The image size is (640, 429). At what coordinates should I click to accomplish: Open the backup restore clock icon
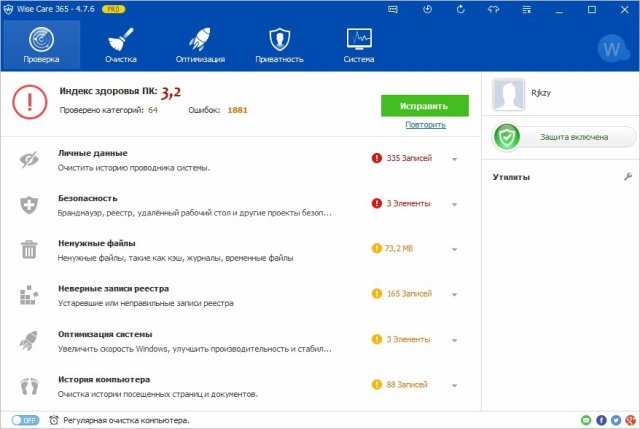tap(428, 9)
